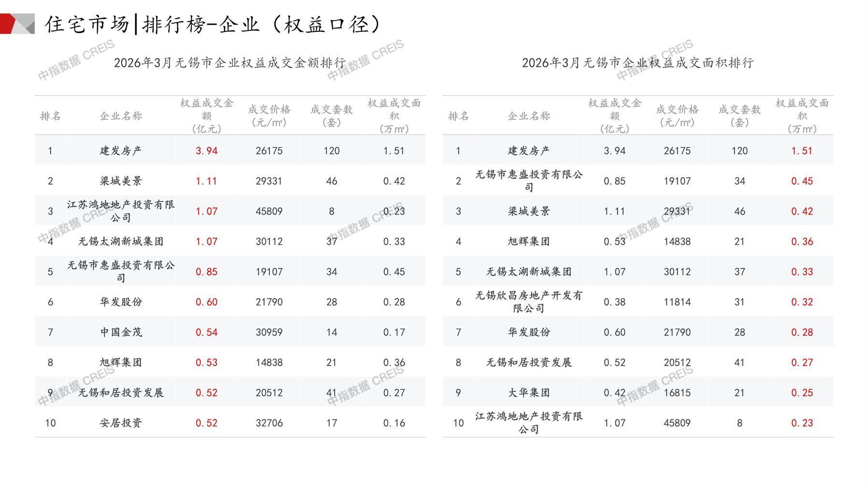This screenshot has height=488, width=868.
Task: Click the red logo icon beside the title
Action: (17, 24)
